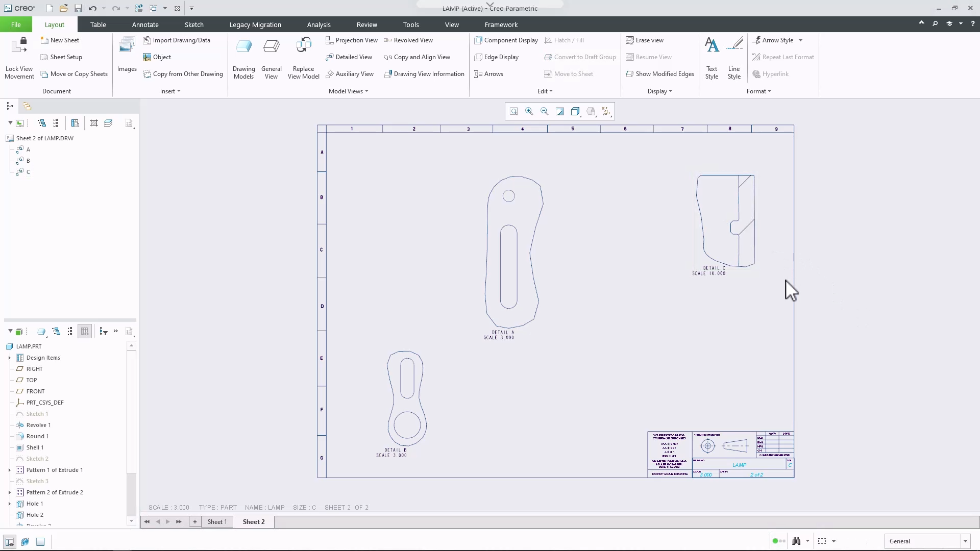Viewport: 980px width, 551px height.
Task: Open the Insert group dropdown
Action: click(170, 91)
